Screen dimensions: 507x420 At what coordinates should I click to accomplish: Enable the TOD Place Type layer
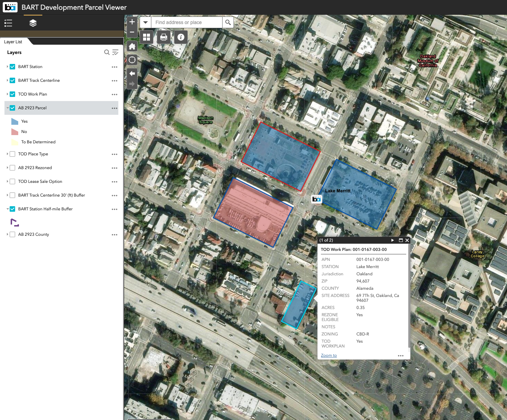(x=12, y=154)
